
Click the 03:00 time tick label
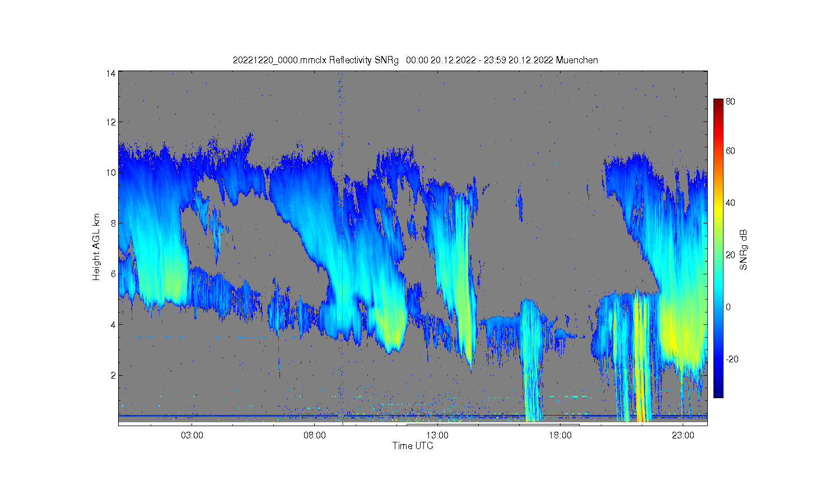(x=192, y=435)
